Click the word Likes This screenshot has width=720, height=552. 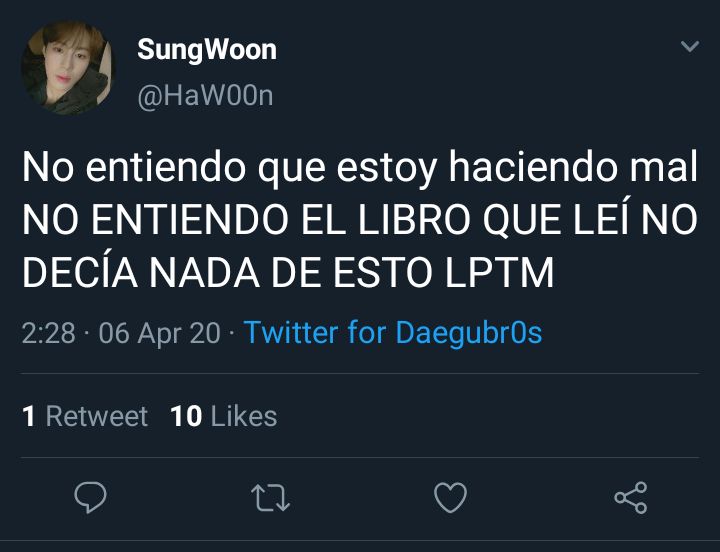pyautogui.click(x=244, y=417)
